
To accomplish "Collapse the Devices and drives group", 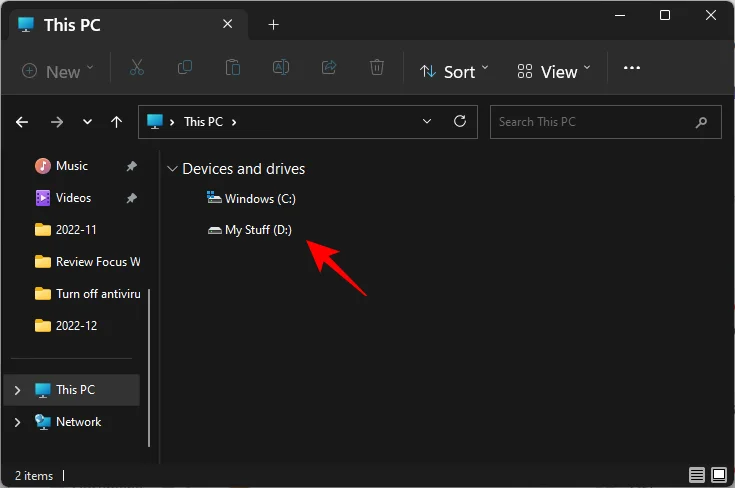I will (x=172, y=169).
